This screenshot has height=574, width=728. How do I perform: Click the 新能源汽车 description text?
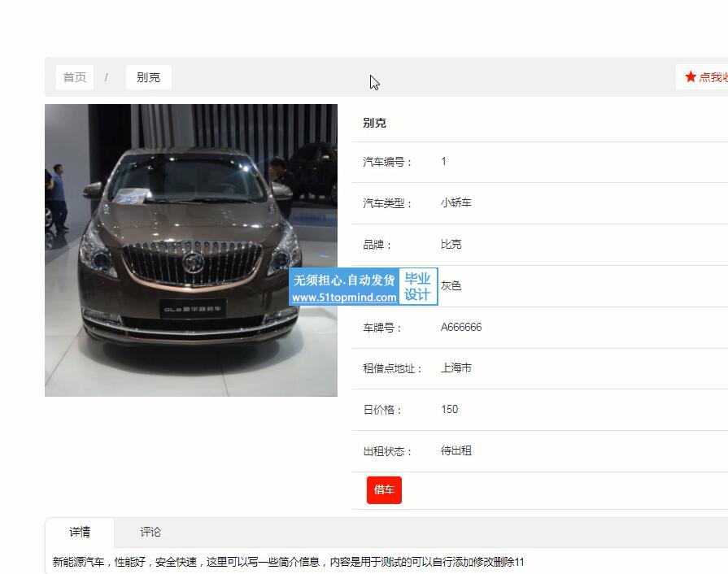tap(288, 562)
